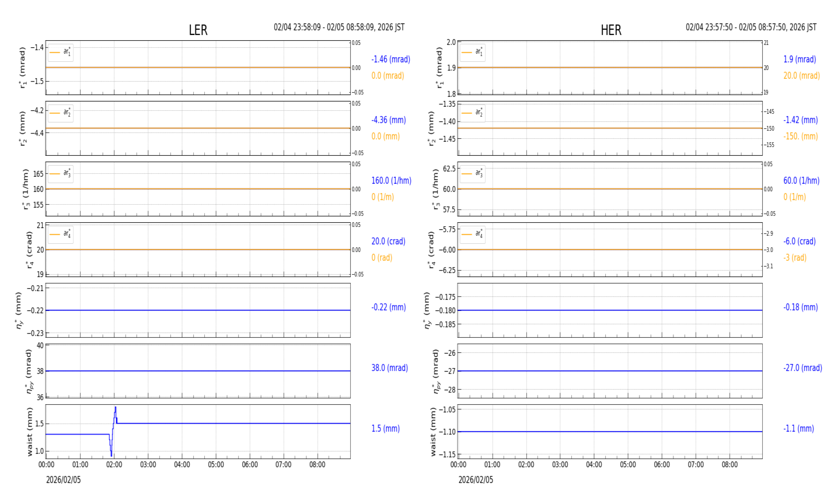Image resolution: width=824 pixels, height=504 pixels.
Task: Click the "165" y-axis tick in LER
Action: (38, 174)
